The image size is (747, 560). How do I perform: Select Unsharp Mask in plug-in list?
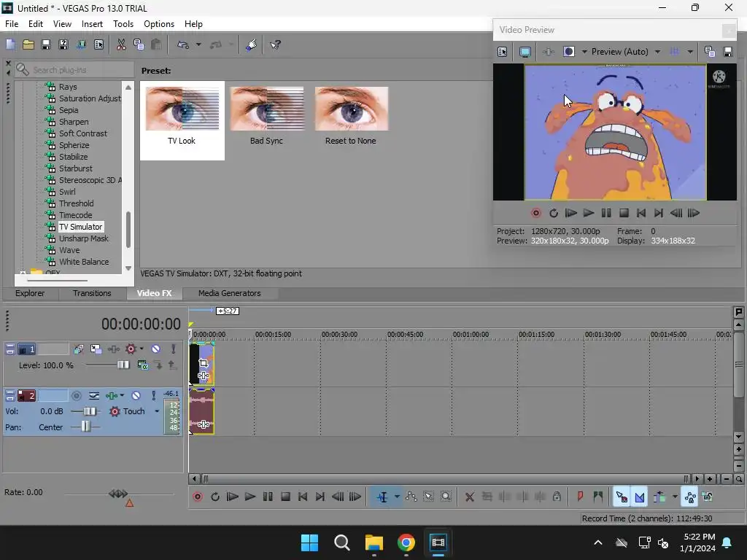83,238
